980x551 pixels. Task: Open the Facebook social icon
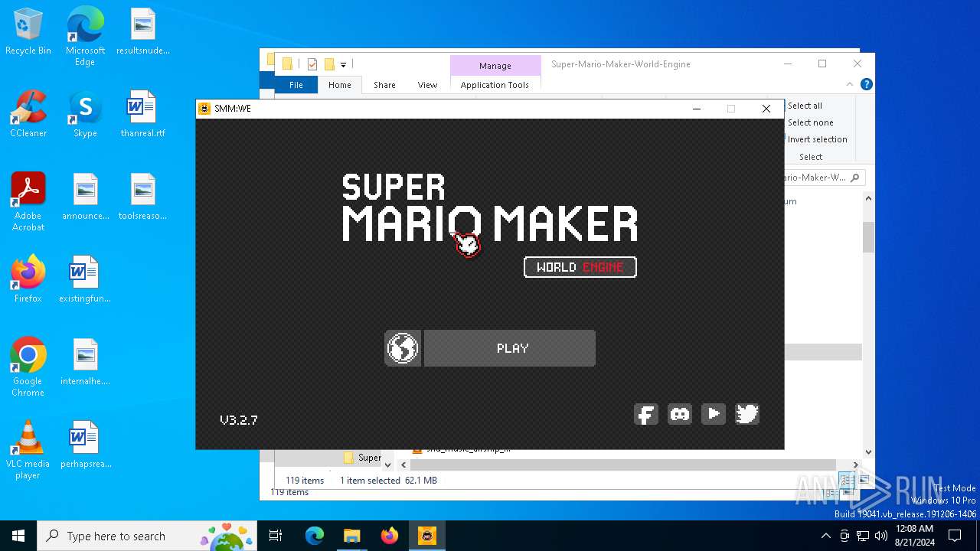(646, 414)
